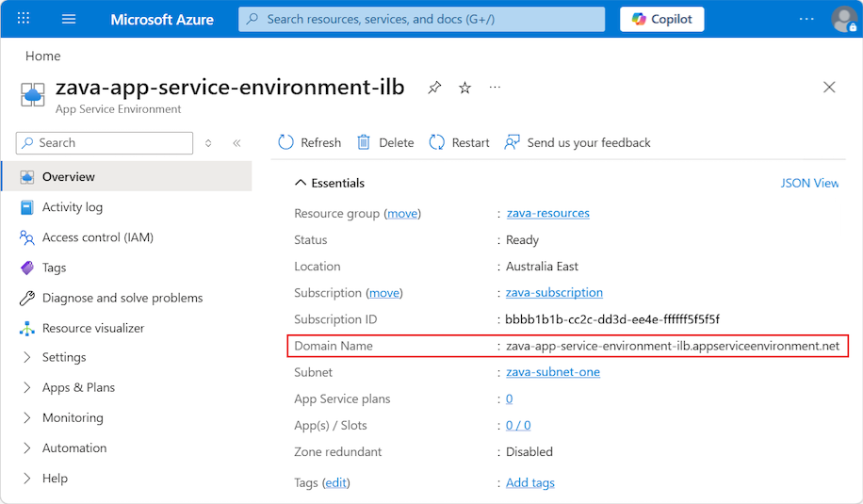Image resolution: width=863 pixels, height=504 pixels.
Task: Open zava-subnet-one subnet link
Action: pos(553,372)
